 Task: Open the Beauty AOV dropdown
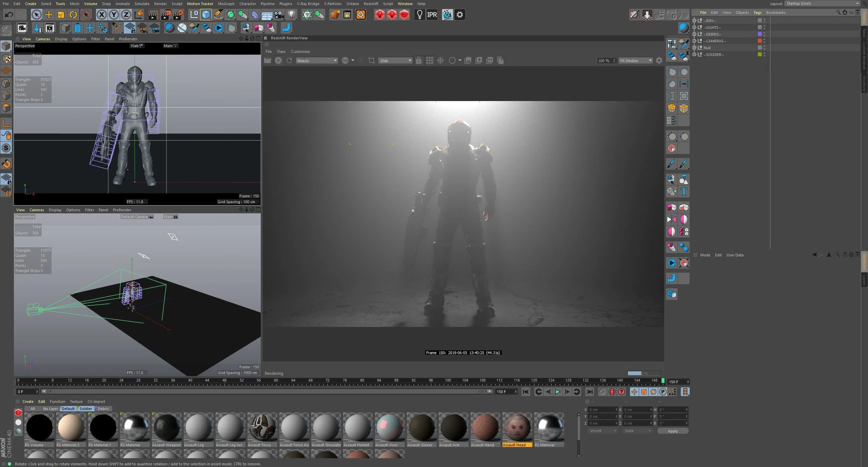tap(316, 60)
